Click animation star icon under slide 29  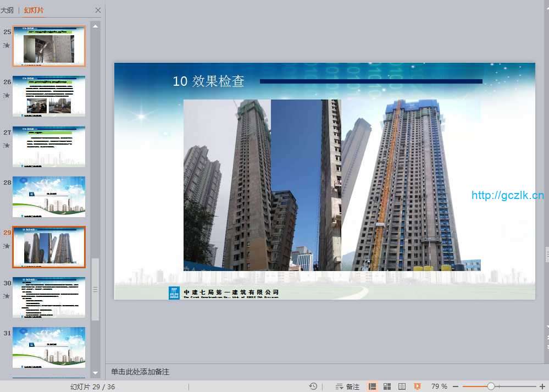coord(7,246)
